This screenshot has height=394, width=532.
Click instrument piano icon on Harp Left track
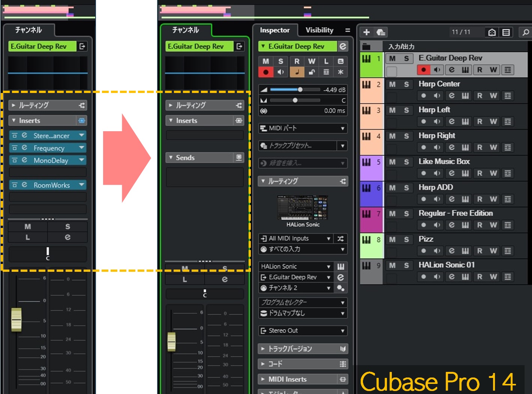click(x=465, y=121)
